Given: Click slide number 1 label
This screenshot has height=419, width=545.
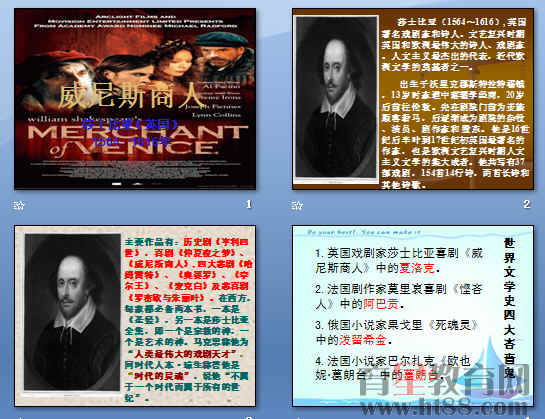Looking at the screenshot, I should coord(249,204).
